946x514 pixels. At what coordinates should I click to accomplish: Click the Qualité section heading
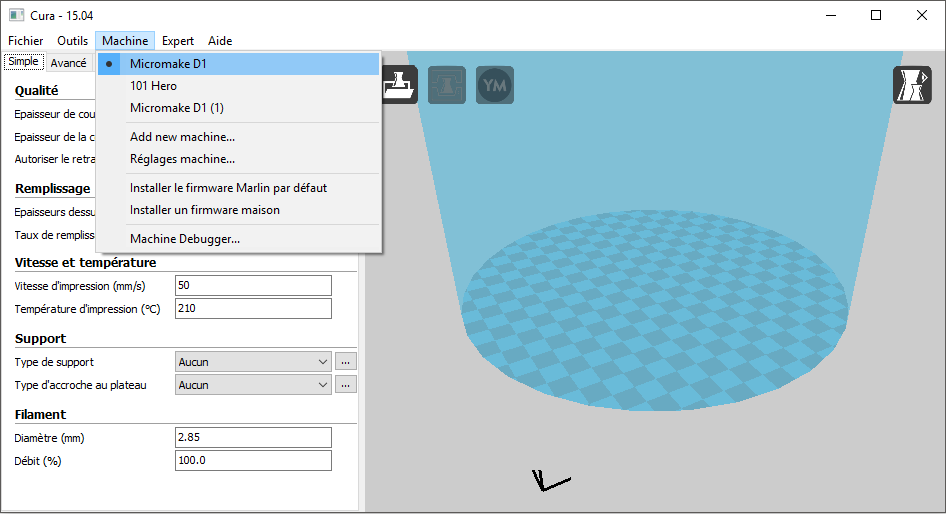(x=37, y=90)
